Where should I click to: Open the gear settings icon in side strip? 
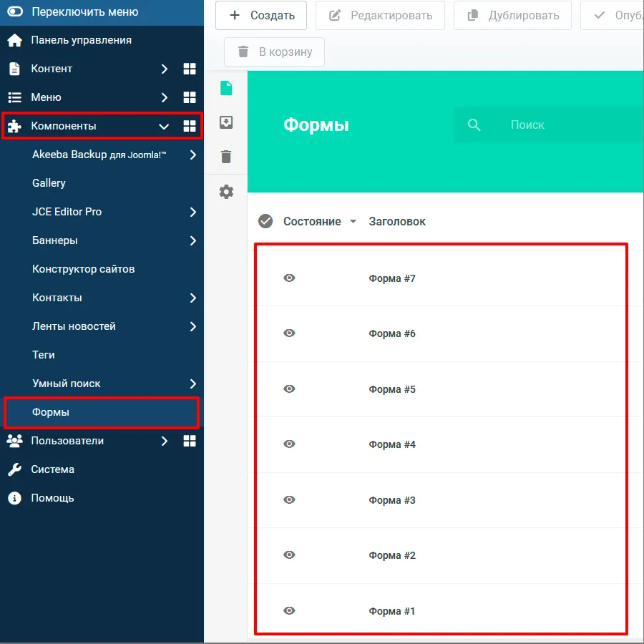[x=226, y=192]
